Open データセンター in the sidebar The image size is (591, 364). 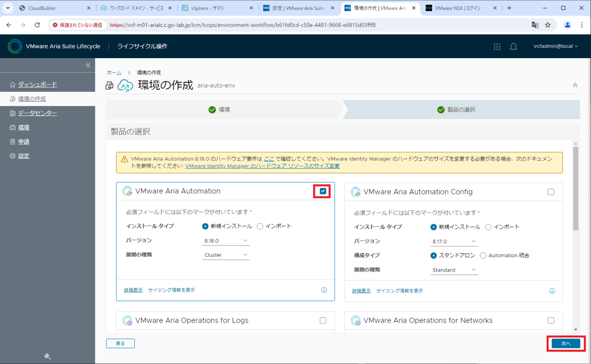point(37,113)
